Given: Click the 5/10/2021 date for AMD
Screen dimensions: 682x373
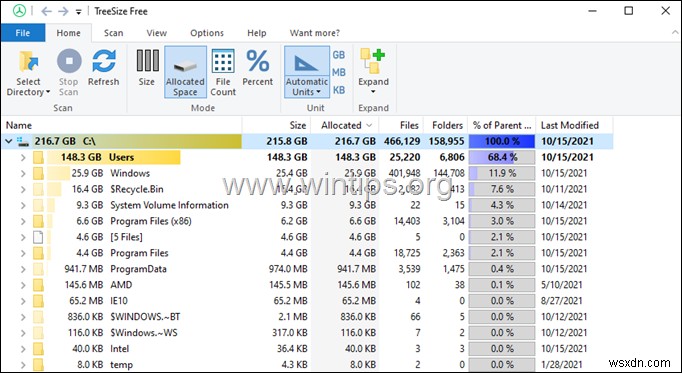Looking at the screenshot, I should [562, 285].
